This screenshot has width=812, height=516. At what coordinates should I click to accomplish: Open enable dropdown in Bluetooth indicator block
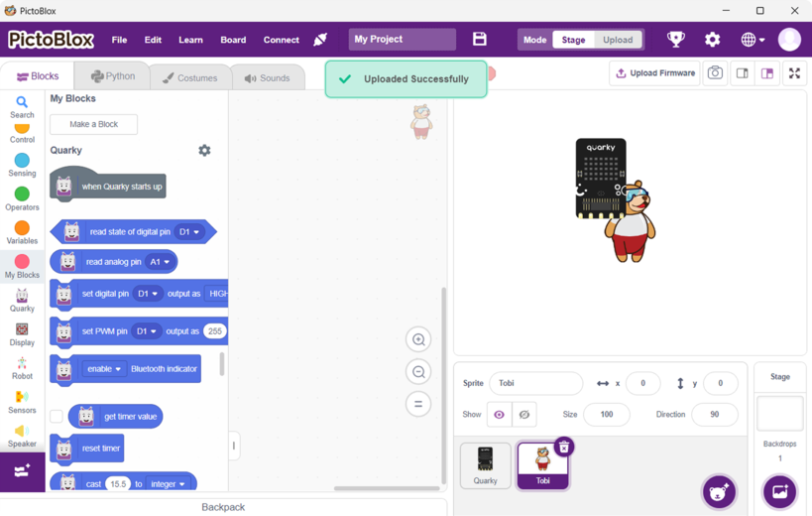104,369
